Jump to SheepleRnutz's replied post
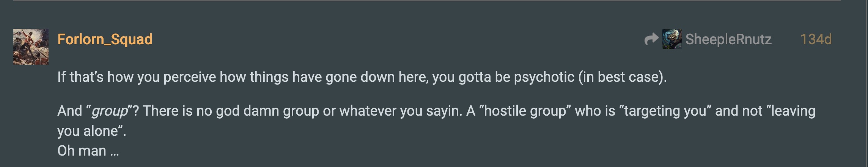Screen dimensions: 868x167 point(728,39)
